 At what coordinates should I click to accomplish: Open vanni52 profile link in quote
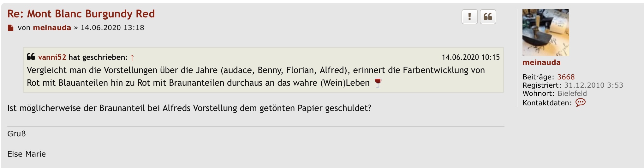52,57
